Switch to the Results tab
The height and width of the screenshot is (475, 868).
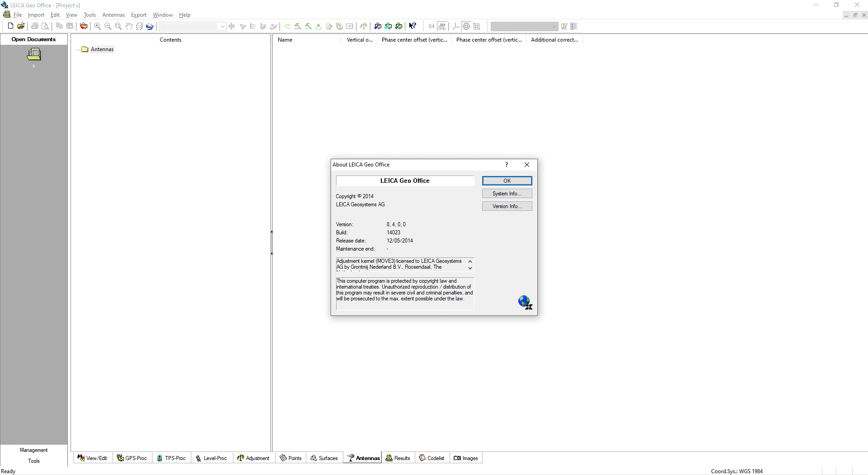pos(398,458)
